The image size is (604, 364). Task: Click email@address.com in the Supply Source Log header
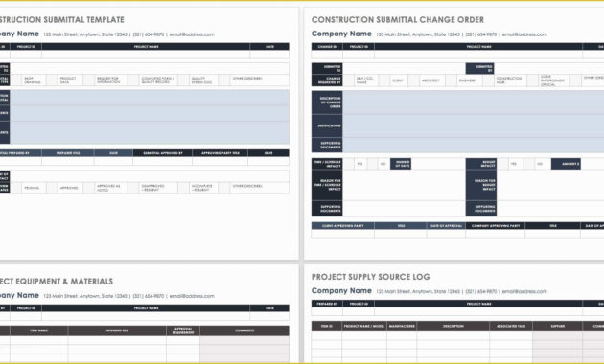point(524,291)
